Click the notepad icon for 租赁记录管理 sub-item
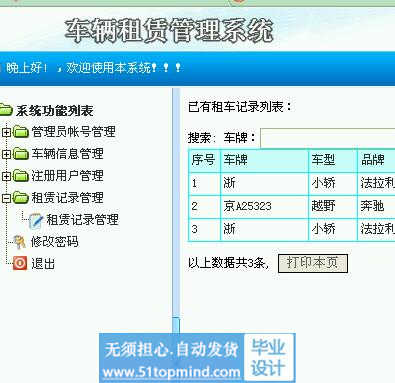This screenshot has width=395, height=383. (x=36, y=220)
